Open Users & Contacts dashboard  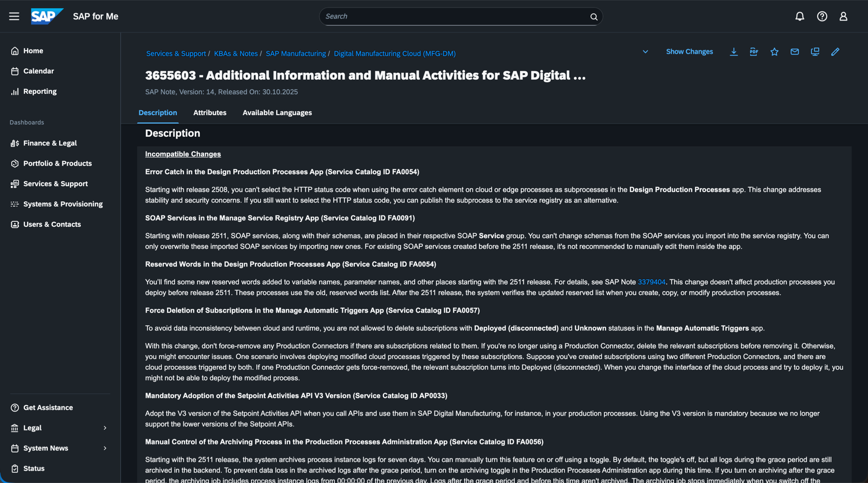(x=52, y=225)
